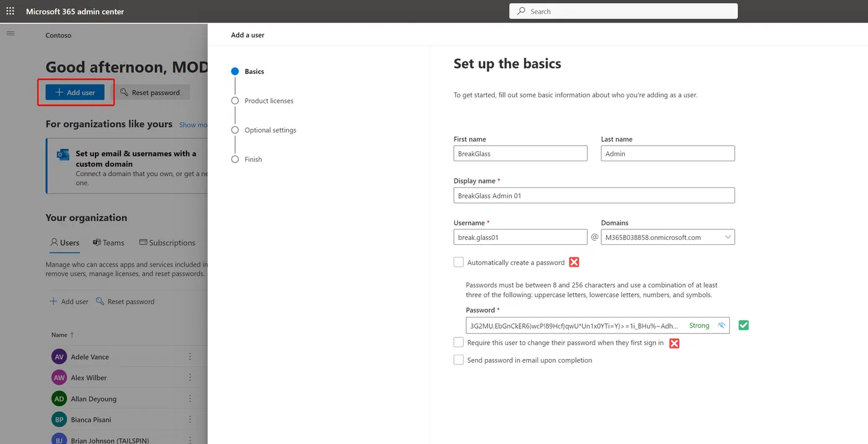Toggle password visibility eye icon

point(721,326)
